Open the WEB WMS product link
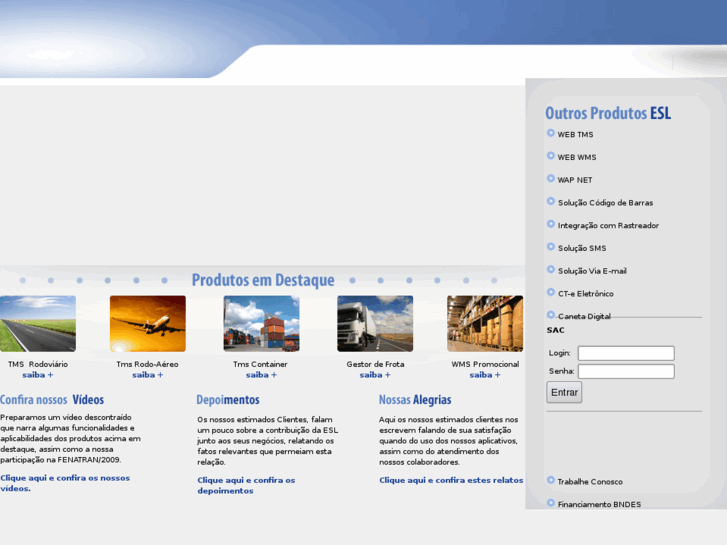This screenshot has width=727, height=545. tap(577, 157)
